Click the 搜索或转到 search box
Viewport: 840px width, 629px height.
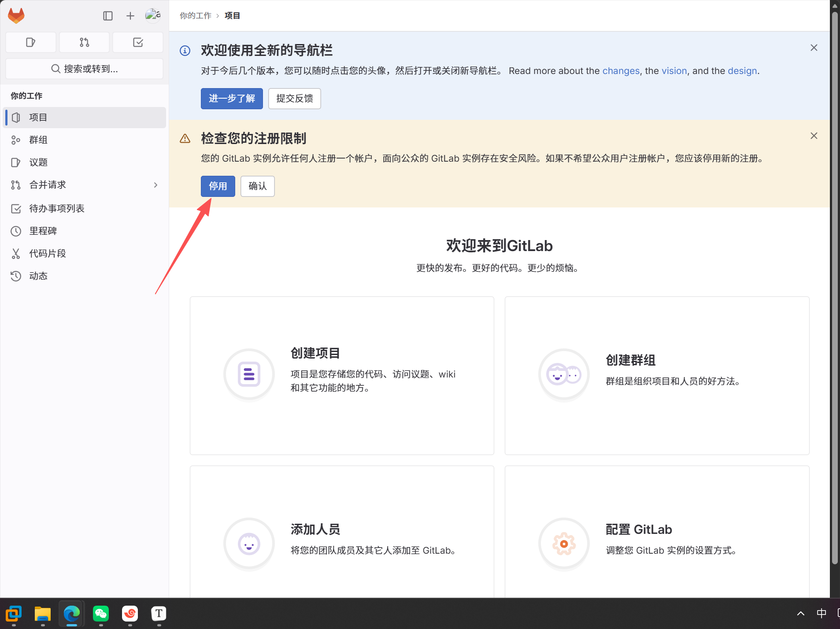click(x=85, y=69)
